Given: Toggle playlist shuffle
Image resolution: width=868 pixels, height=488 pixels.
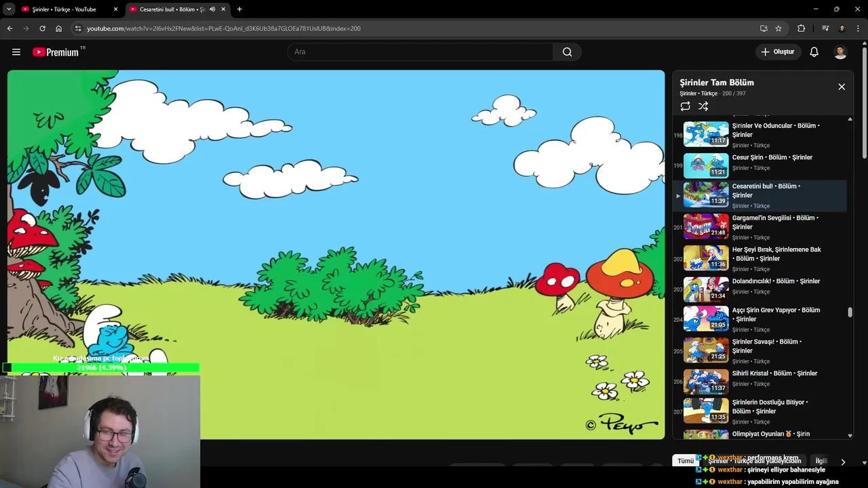Looking at the screenshot, I should [x=703, y=106].
